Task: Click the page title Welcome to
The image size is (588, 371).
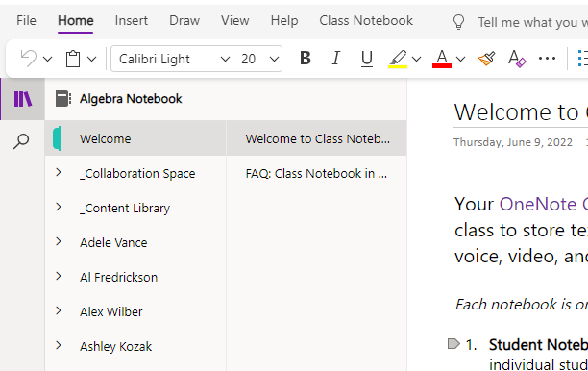Action: (516, 112)
